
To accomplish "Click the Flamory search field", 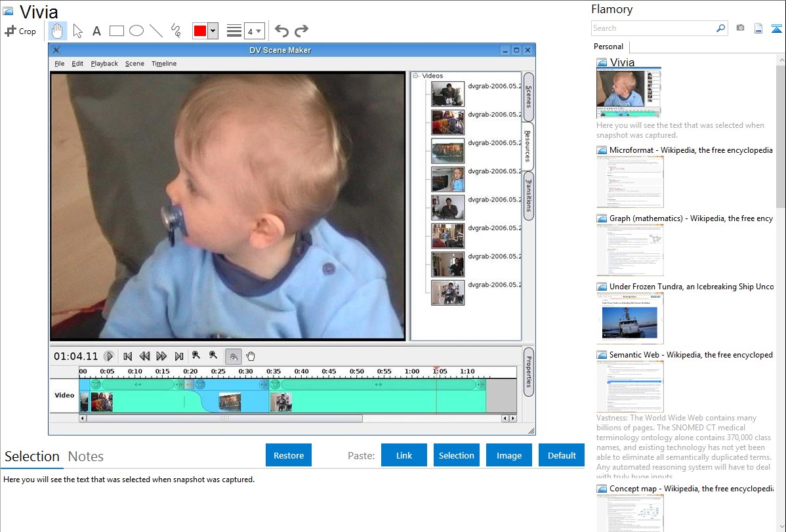I will [x=653, y=28].
